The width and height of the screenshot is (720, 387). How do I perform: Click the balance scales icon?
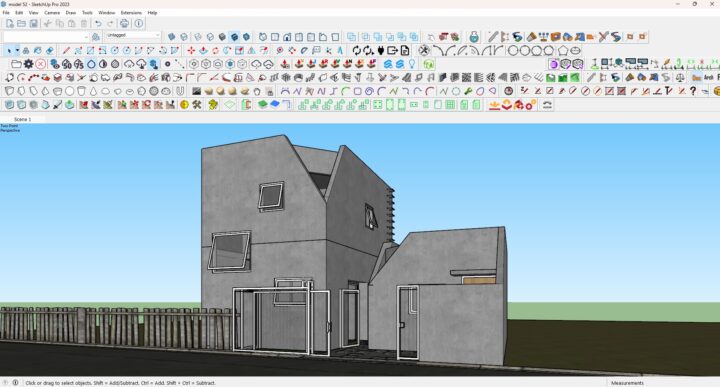(680, 77)
